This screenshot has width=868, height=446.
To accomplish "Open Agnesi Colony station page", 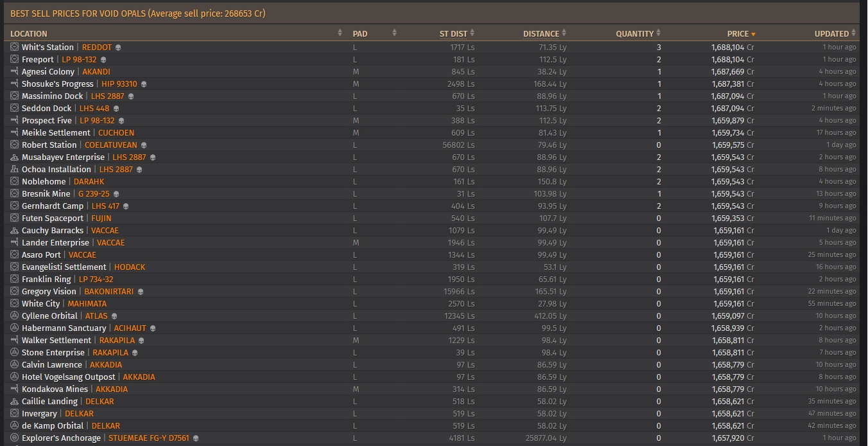I will coord(48,71).
